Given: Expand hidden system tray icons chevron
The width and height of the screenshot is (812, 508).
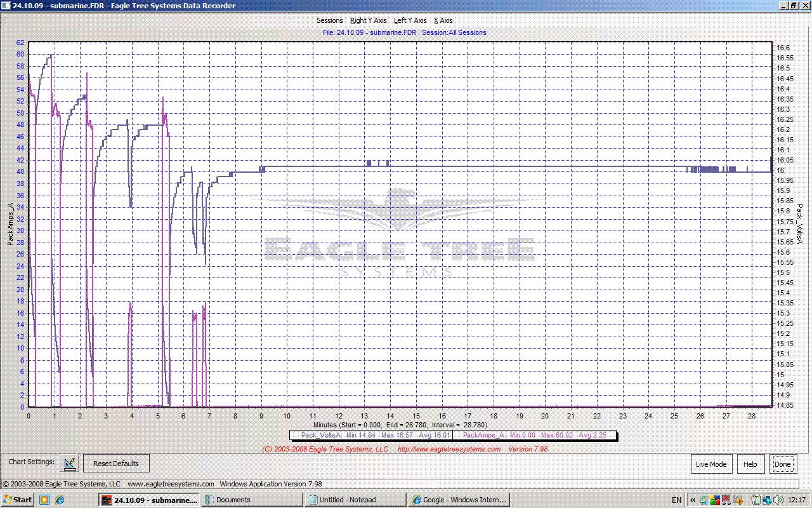Looking at the screenshot, I should click(693, 500).
